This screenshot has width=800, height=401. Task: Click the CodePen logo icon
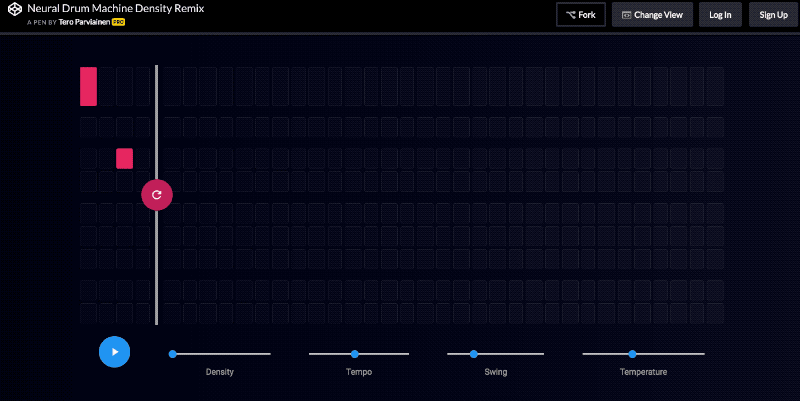coord(13,13)
